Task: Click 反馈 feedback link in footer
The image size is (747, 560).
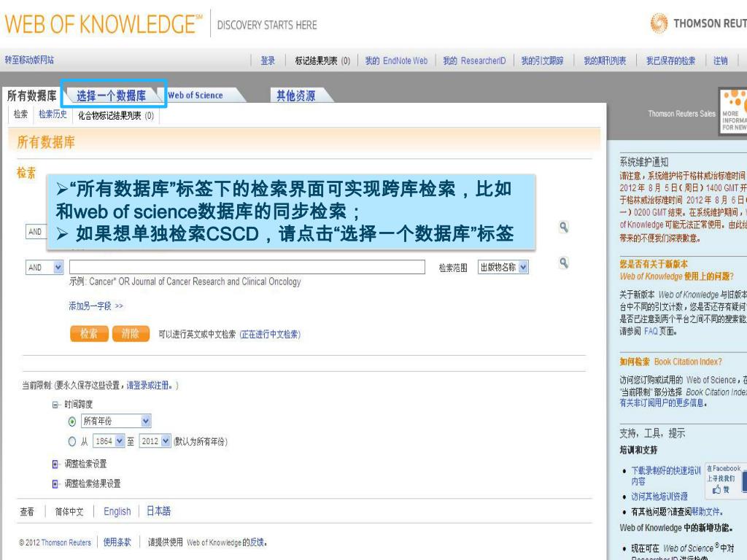Action: click(257, 542)
